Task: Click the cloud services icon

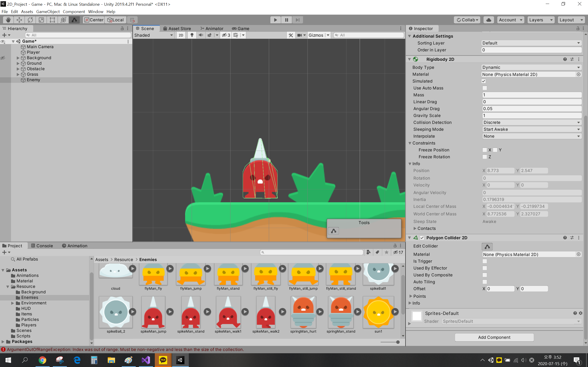Action: click(x=489, y=20)
